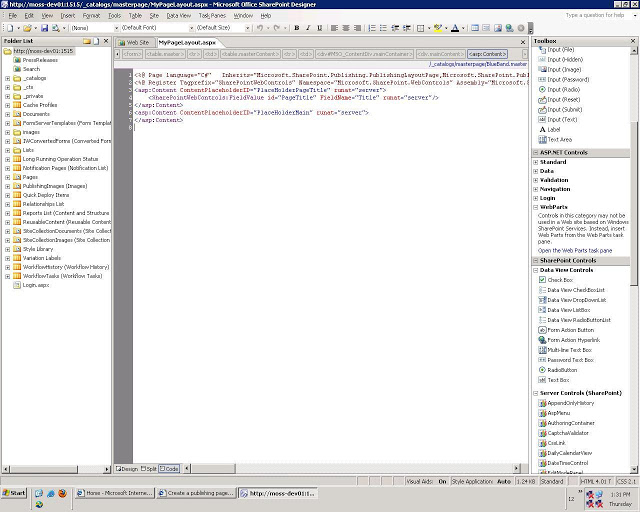640x512 pixels.
Task: Click the Type a question for help box
Action: (x=595, y=16)
